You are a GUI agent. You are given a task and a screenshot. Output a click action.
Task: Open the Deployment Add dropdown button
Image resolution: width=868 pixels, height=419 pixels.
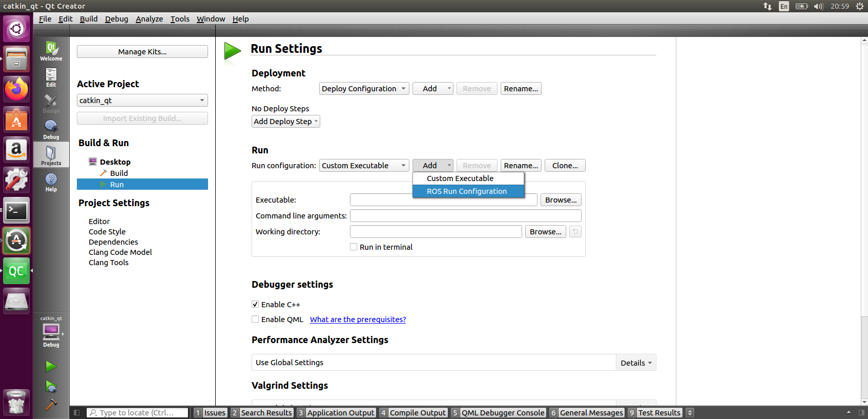433,89
